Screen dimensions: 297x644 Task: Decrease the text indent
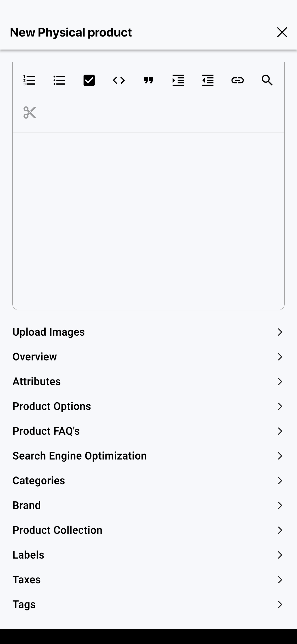(208, 80)
